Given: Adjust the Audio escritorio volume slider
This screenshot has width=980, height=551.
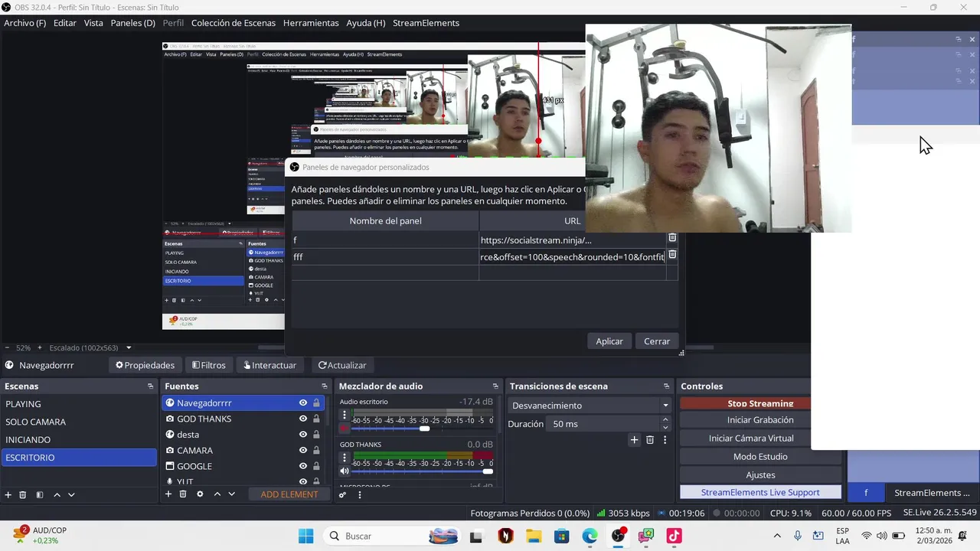Looking at the screenshot, I should click(423, 429).
